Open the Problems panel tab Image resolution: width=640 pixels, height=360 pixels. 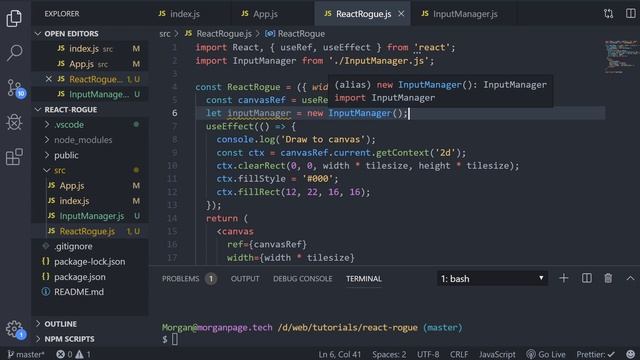189,279
